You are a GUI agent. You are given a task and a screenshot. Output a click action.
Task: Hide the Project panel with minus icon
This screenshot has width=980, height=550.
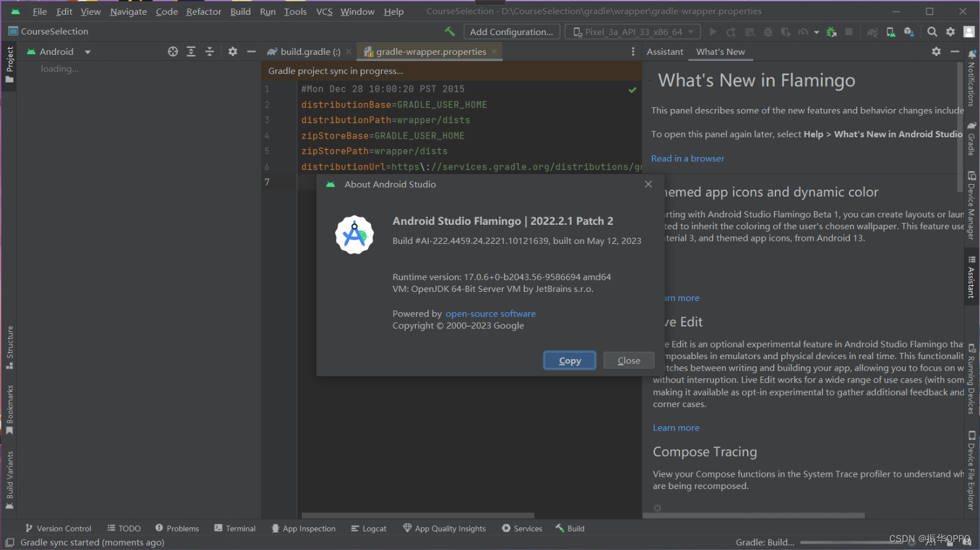click(x=251, y=52)
